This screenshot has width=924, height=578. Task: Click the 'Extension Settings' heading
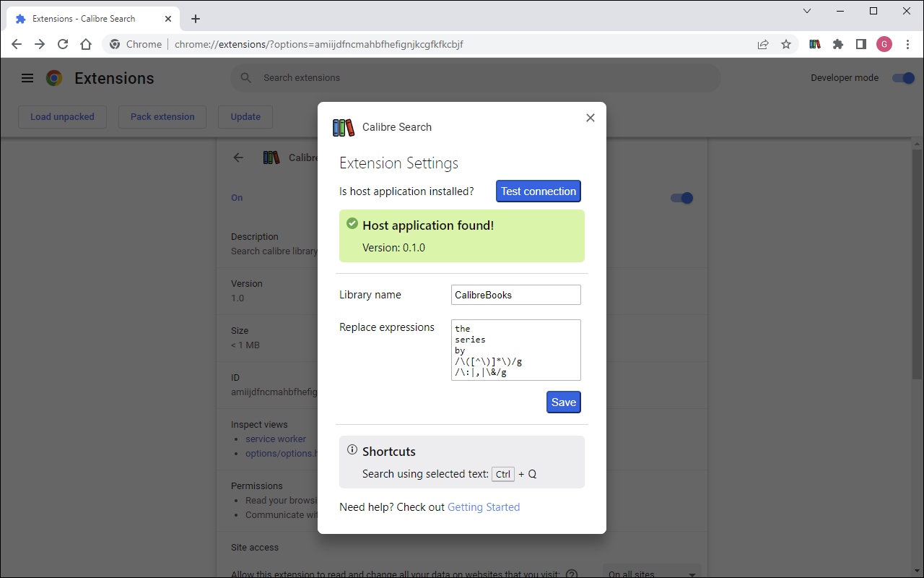399,163
